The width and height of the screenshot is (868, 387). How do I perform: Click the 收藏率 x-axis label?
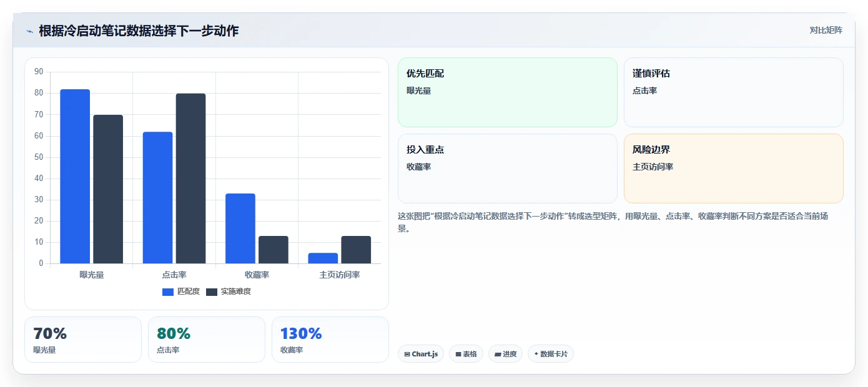[257, 275]
